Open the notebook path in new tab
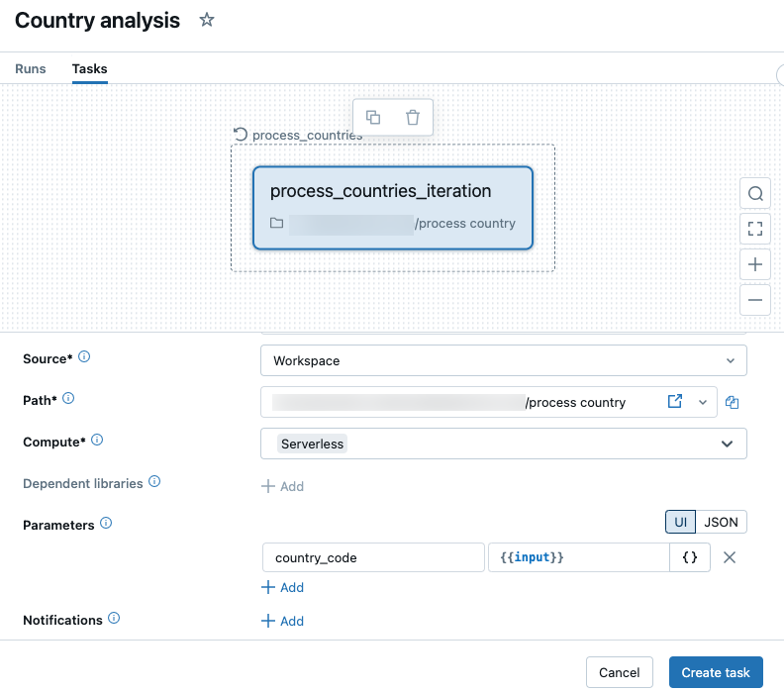The image size is (784, 692). coord(675,402)
